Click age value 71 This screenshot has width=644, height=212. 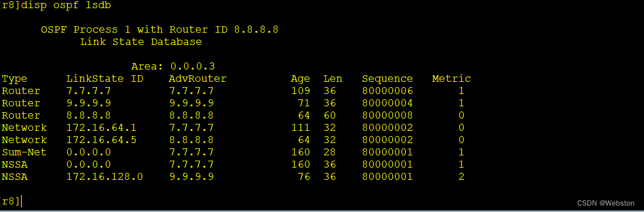tap(304, 103)
